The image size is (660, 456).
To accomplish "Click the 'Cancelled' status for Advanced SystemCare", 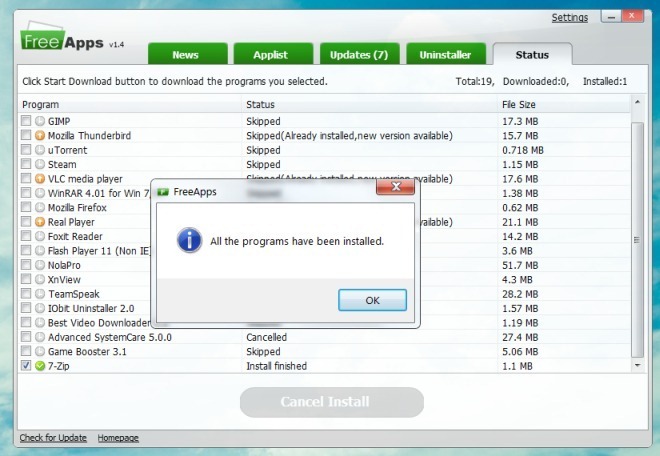I will tap(266, 337).
